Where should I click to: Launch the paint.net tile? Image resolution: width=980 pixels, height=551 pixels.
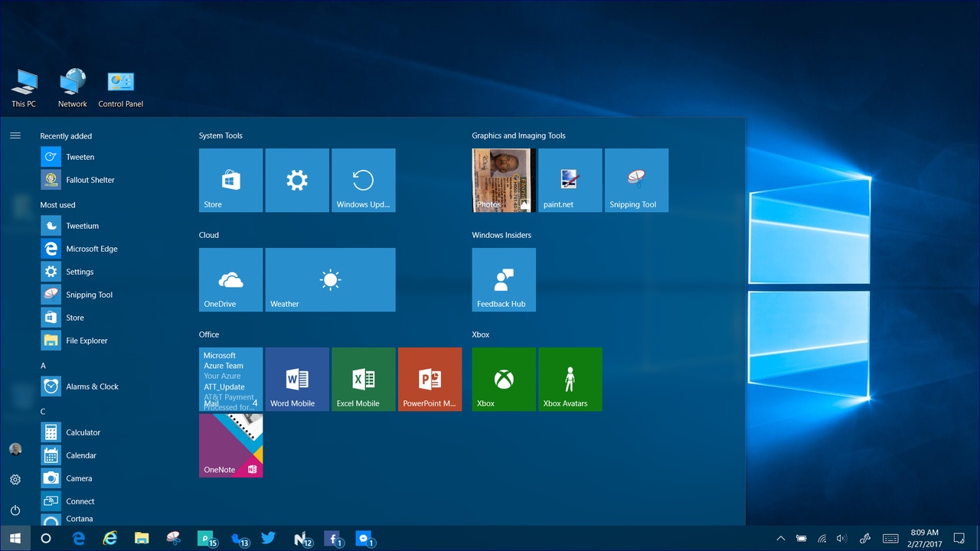click(x=570, y=180)
